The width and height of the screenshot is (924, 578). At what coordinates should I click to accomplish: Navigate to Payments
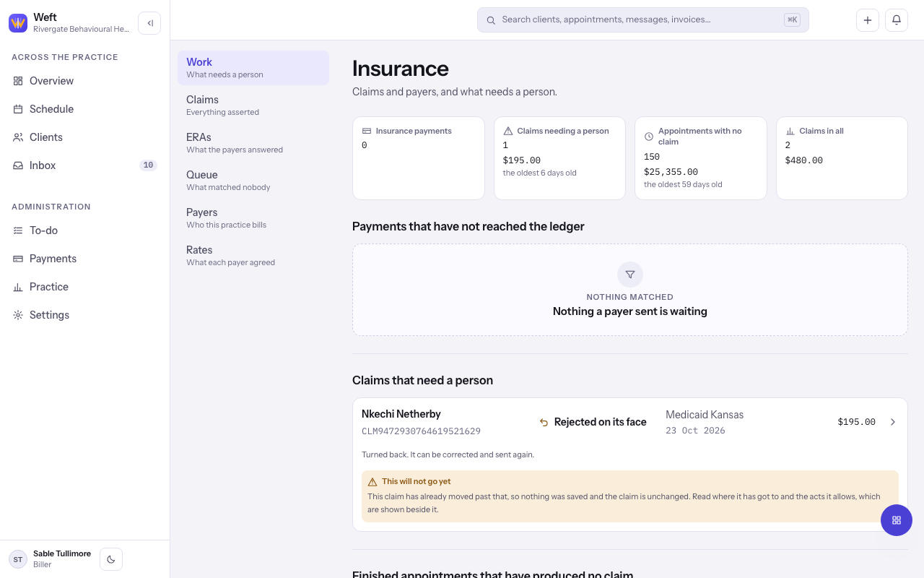pos(85,259)
